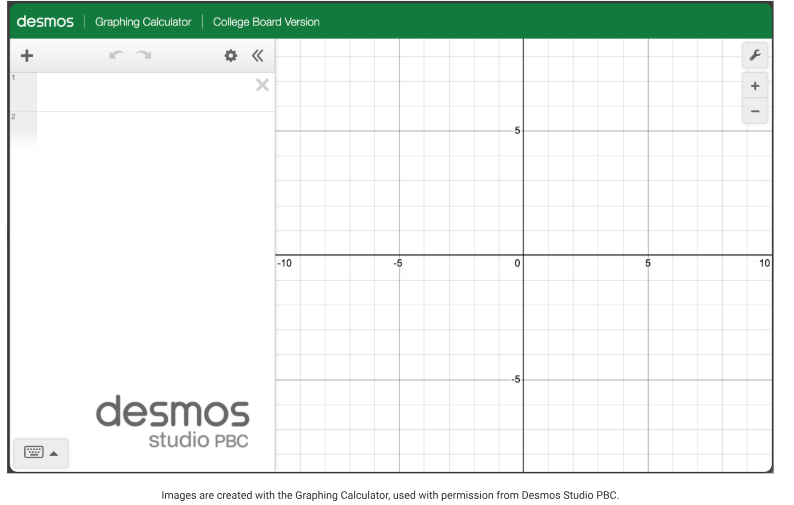
Task: Click the -5 label on the y-axis
Action: pos(515,379)
